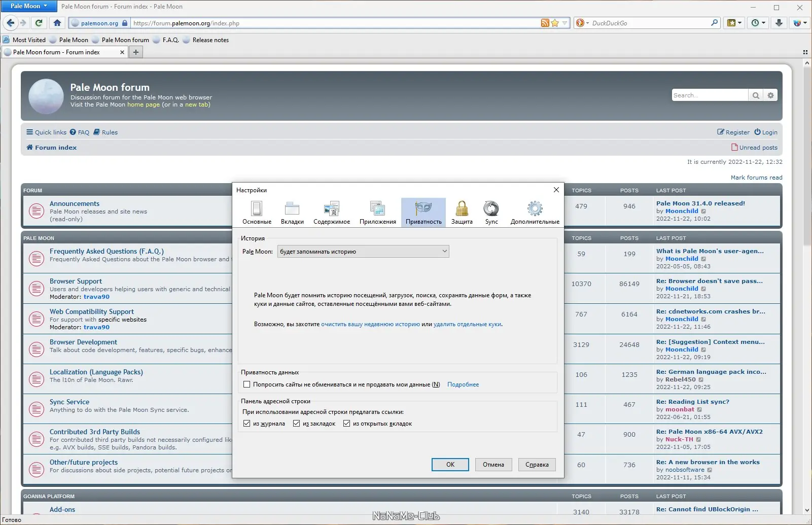Click the orange RSS feed icon in address bar

tap(545, 23)
